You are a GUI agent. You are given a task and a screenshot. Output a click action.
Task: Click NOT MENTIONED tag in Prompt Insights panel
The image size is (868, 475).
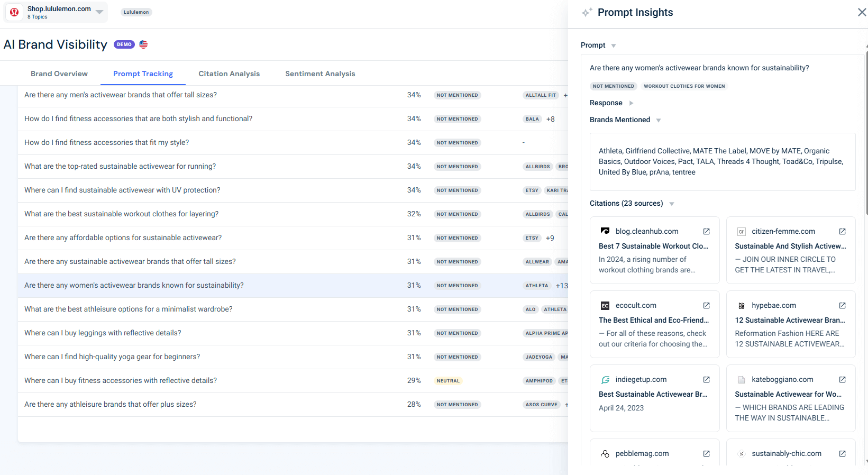coord(613,86)
